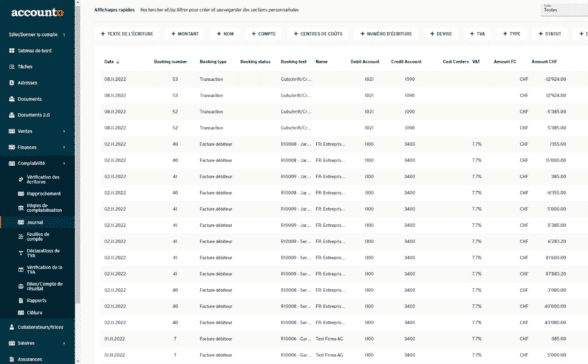Add Texte de l'écriture filter

coord(127,34)
